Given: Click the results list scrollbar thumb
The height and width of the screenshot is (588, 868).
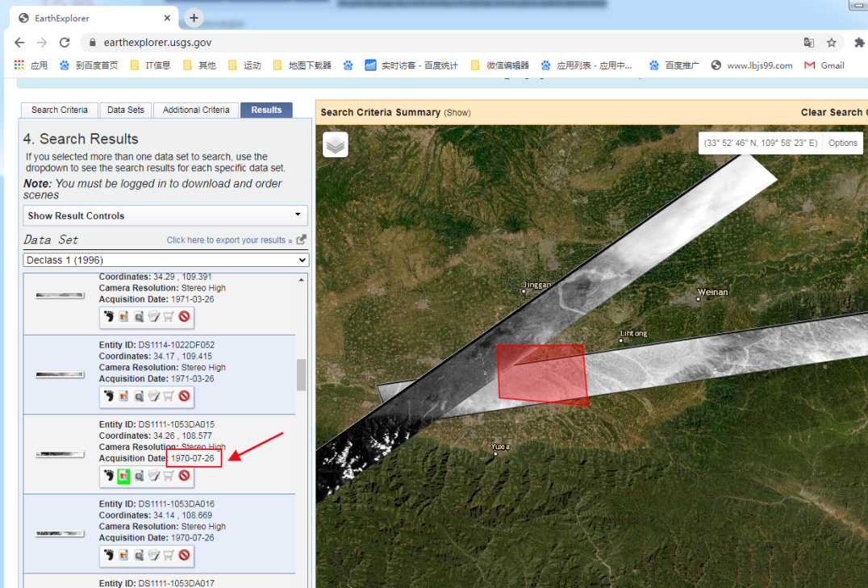Looking at the screenshot, I should coord(302,374).
